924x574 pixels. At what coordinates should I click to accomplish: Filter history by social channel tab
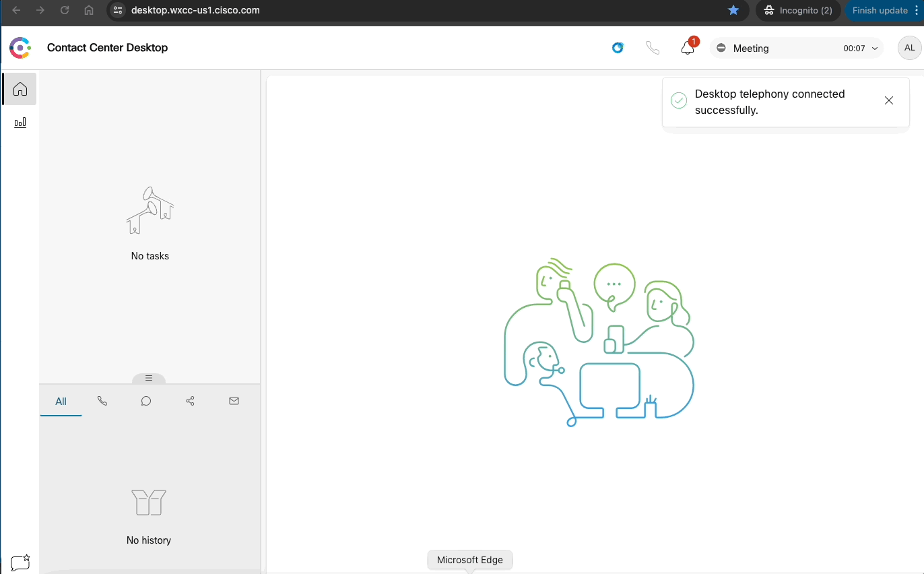point(190,401)
